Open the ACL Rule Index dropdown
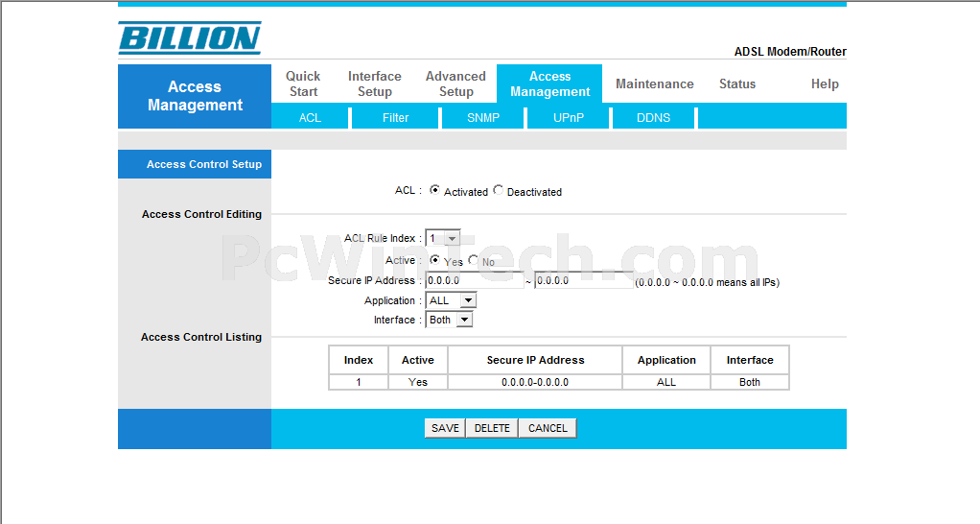Viewport: 980px width, 524px height. click(442, 238)
